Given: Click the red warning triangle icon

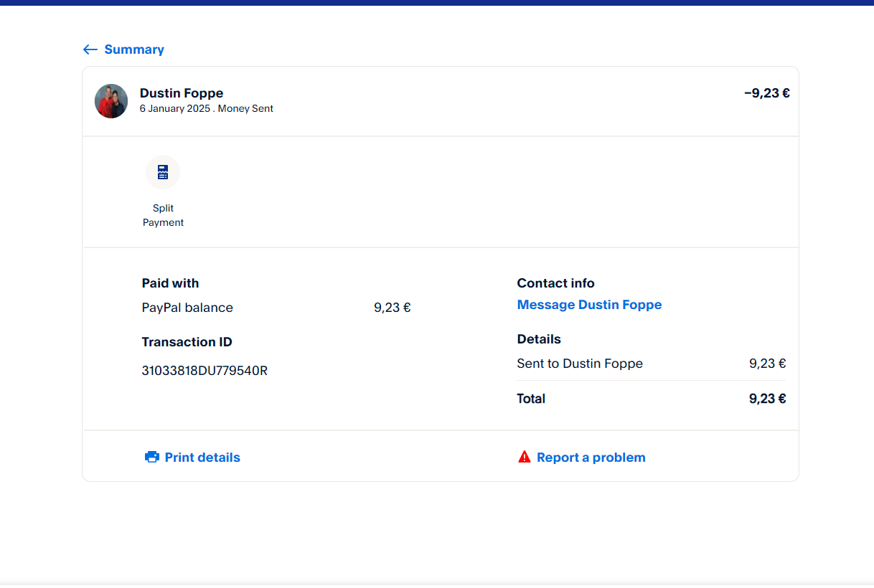Looking at the screenshot, I should [x=525, y=457].
